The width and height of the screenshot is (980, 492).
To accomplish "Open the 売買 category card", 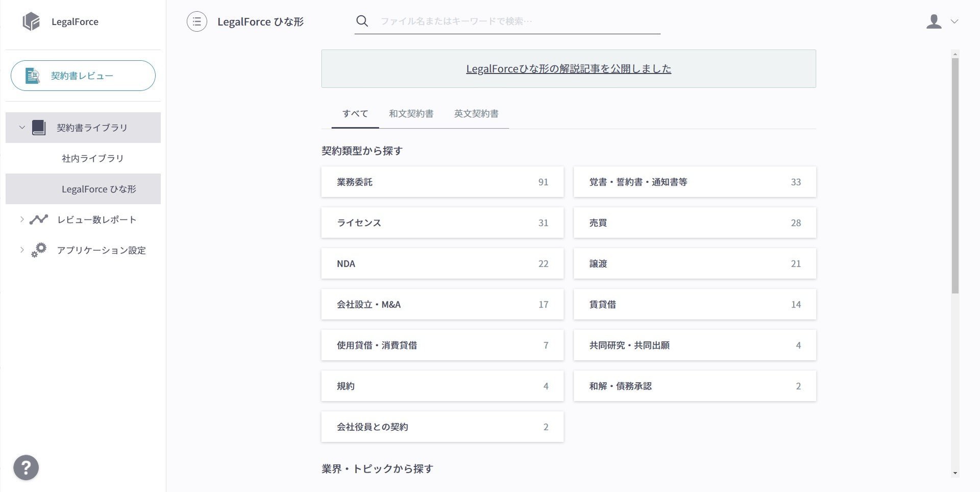I will pyautogui.click(x=695, y=223).
